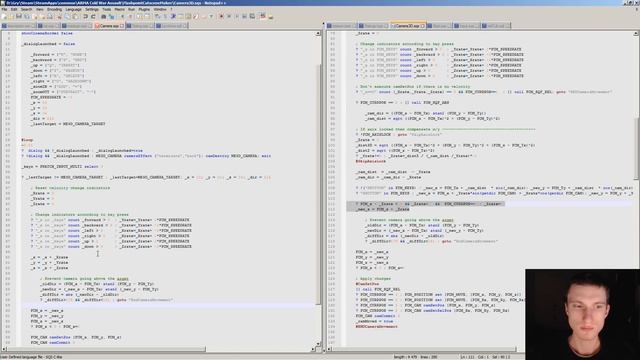Click the #Loop label in left pane
Viewport: 640px width, 360px height.
click(x=27, y=140)
